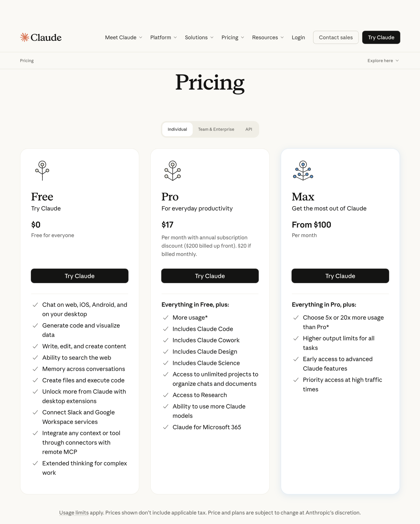Click the Free plan sprout icon
This screenshot has width=420, height=524.
point(42,171)
